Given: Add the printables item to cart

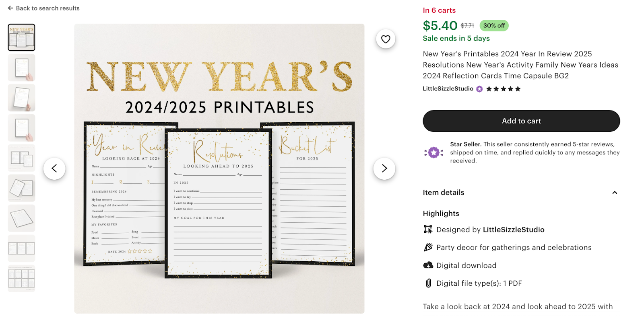Looking at the screenshot, I should [x=521, y=121].
